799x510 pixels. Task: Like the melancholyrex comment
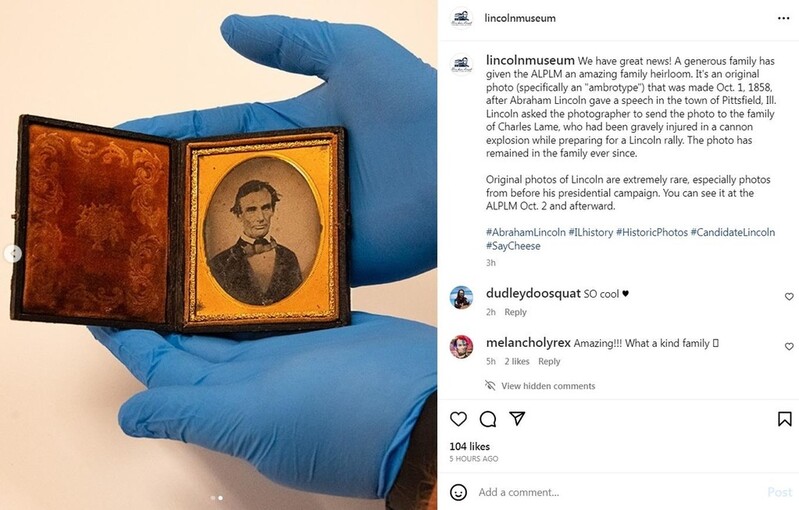pos(789,346)
